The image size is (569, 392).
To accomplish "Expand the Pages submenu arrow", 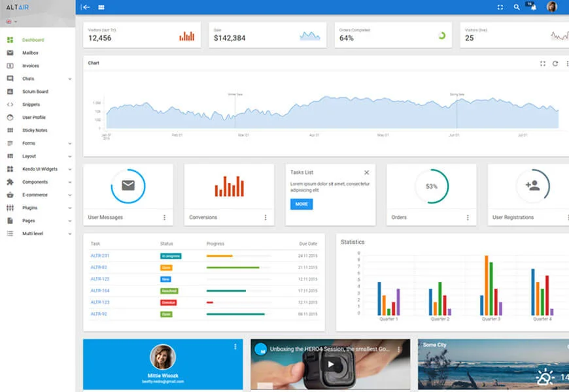I will click(70, 221).
